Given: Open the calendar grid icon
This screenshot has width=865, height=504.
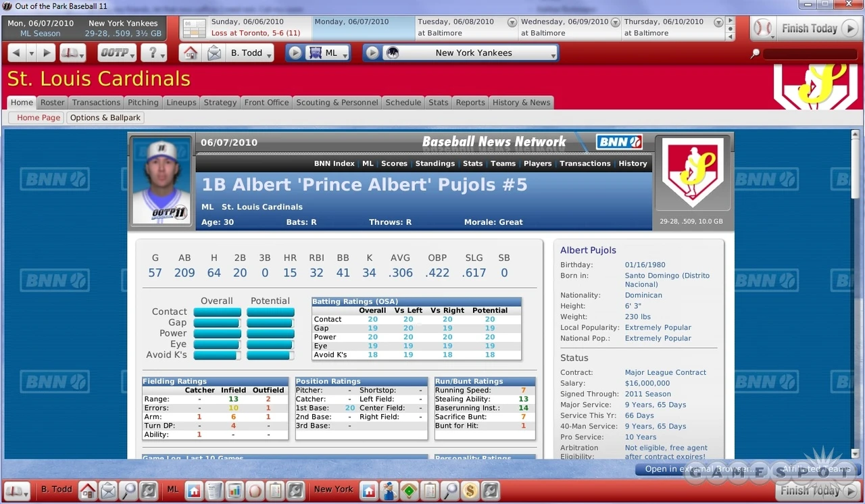Looking at the screenshot, I should coord(195,28).
